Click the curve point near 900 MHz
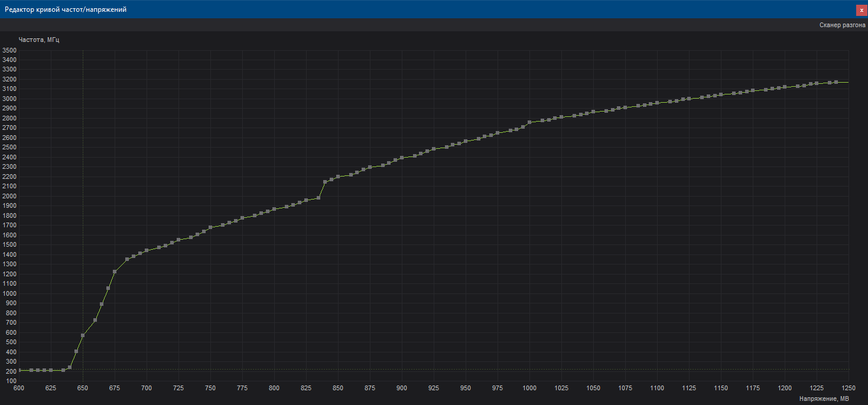This screenshot has width=868, height=405. pyautogui.click(x=102, y=304)
